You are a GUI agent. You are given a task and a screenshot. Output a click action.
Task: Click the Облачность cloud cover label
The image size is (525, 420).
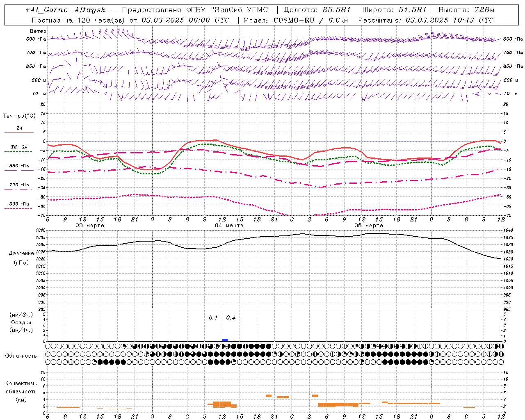tap(21, 356)
